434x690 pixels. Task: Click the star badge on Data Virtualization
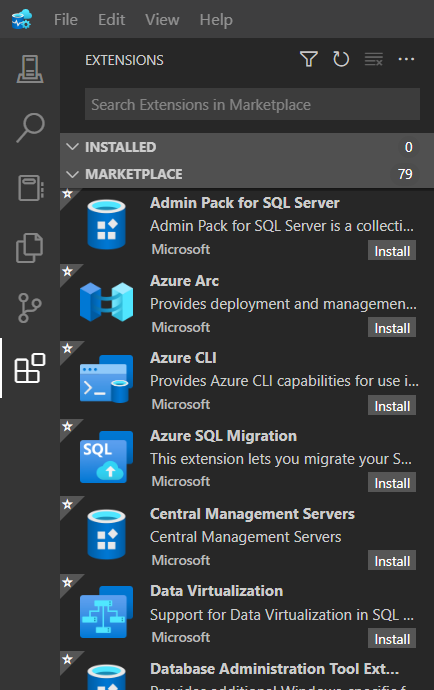coord(67,582)
